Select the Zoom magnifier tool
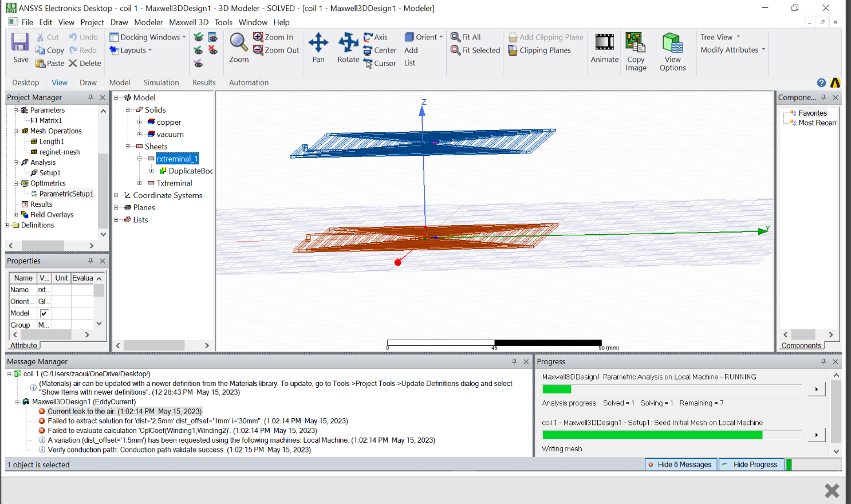 pos(238,42)
